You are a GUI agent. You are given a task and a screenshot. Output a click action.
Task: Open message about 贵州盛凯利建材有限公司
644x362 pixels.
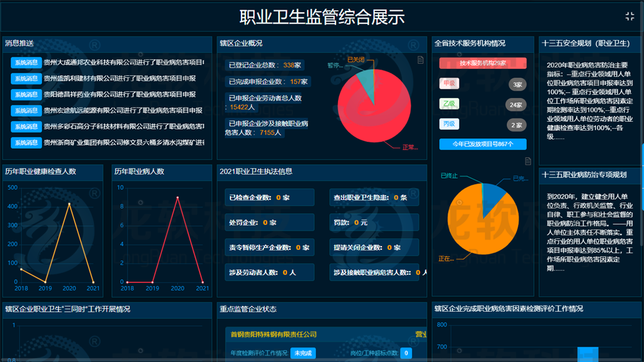tap(119, 79)
